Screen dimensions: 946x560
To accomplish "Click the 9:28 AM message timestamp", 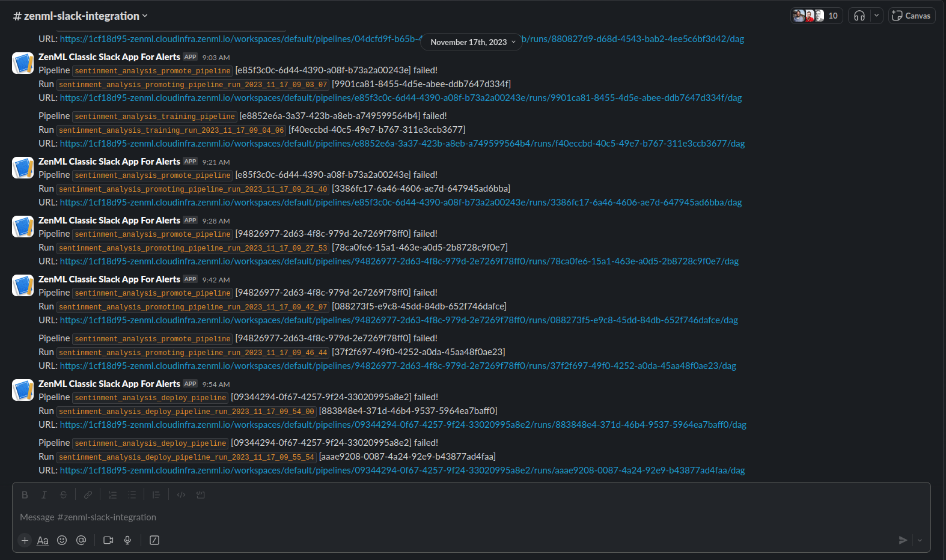I will [x=216, y=221].
